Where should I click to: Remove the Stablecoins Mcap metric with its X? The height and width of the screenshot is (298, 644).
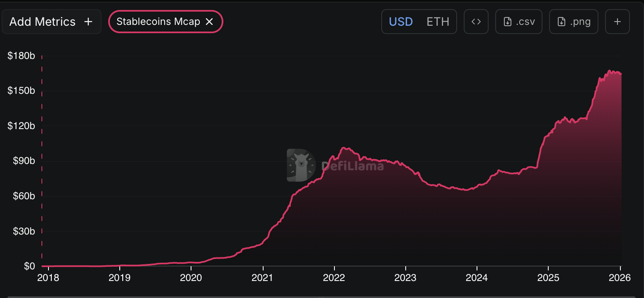(209, 21)
